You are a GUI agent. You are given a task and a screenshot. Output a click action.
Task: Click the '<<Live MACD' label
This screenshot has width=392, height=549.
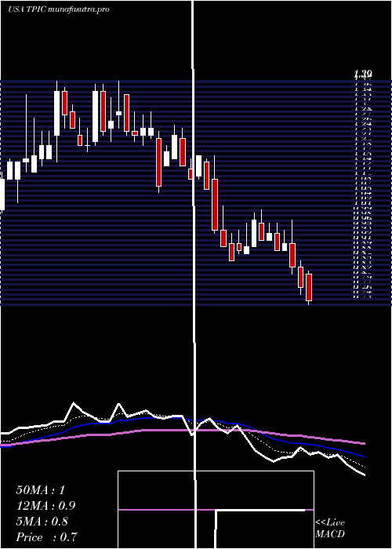[x=330, y=529]
